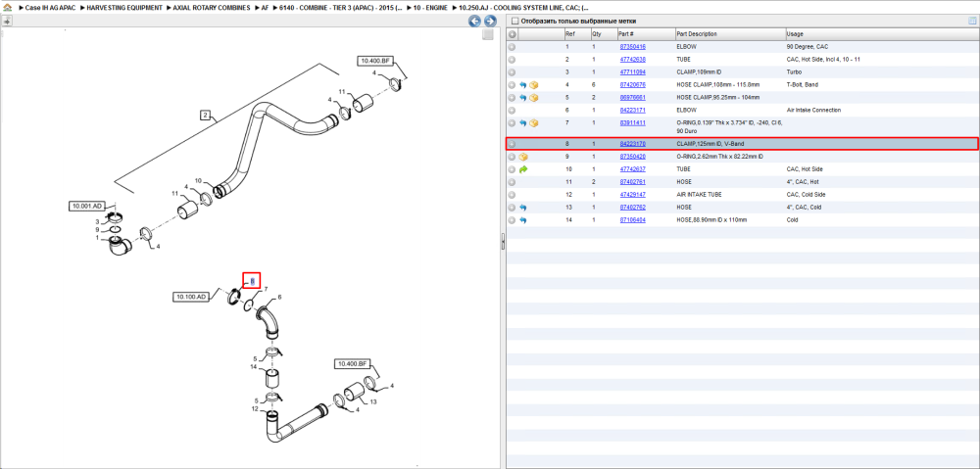Click the package box icon on ref 9 row
Viewport: 980px width, 469px height.
click(523, 156)
